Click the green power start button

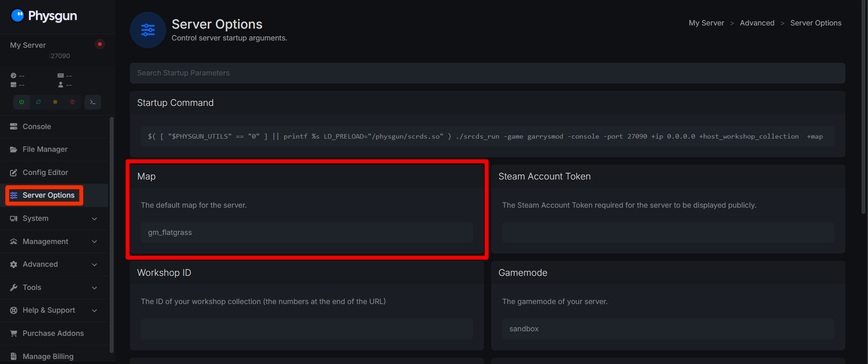[x=21, y=102]
